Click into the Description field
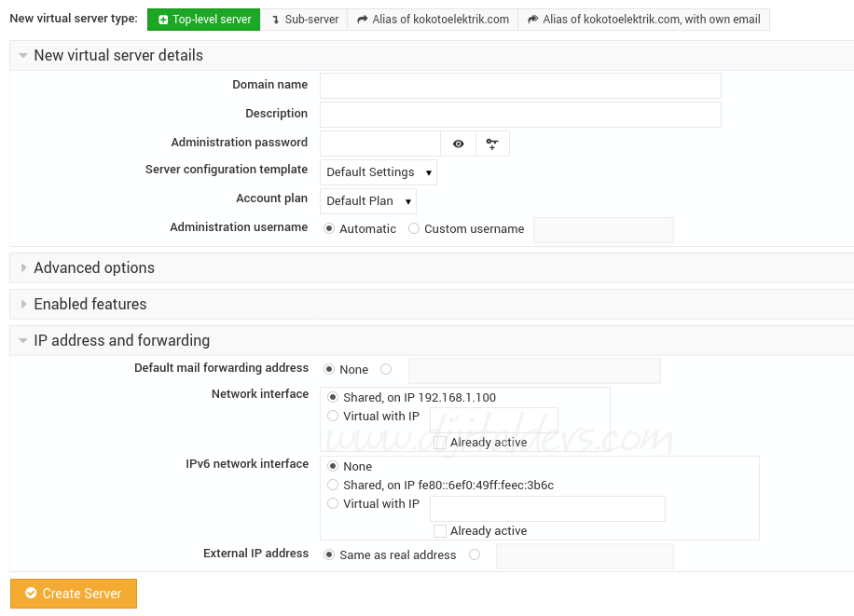854x616 pixels. (520, 115)
